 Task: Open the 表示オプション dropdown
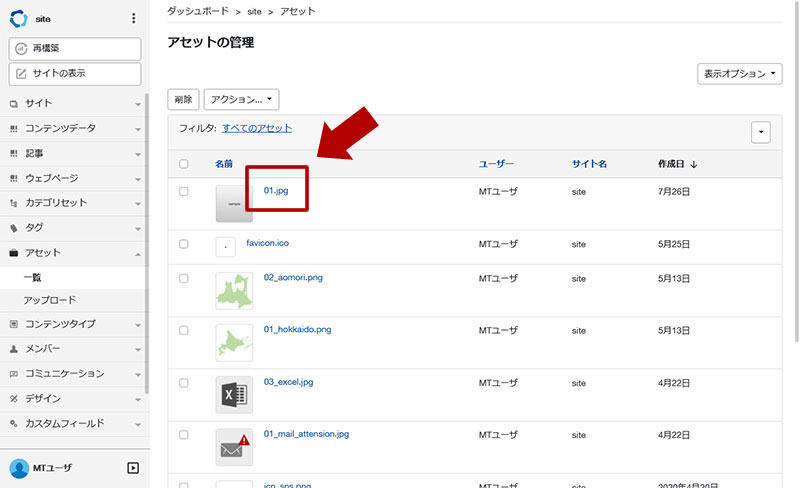[739, 74]
